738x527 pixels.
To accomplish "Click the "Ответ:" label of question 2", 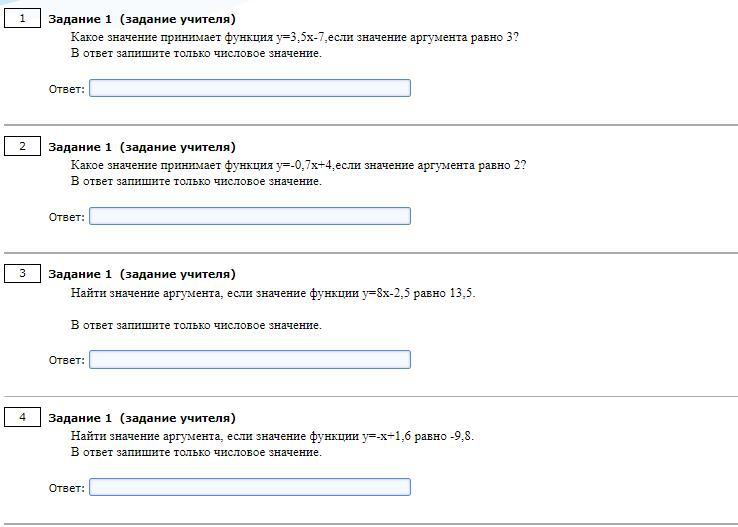I will [x=66, y=217].
